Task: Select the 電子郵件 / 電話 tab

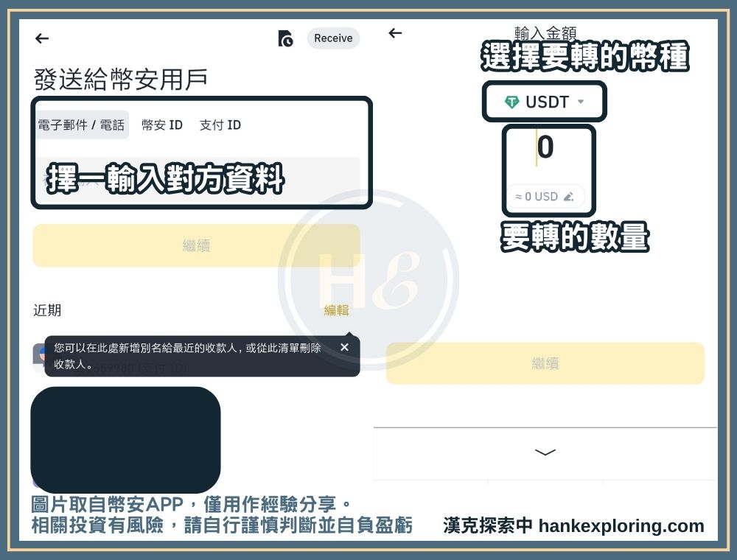Action: coord(81,125)
